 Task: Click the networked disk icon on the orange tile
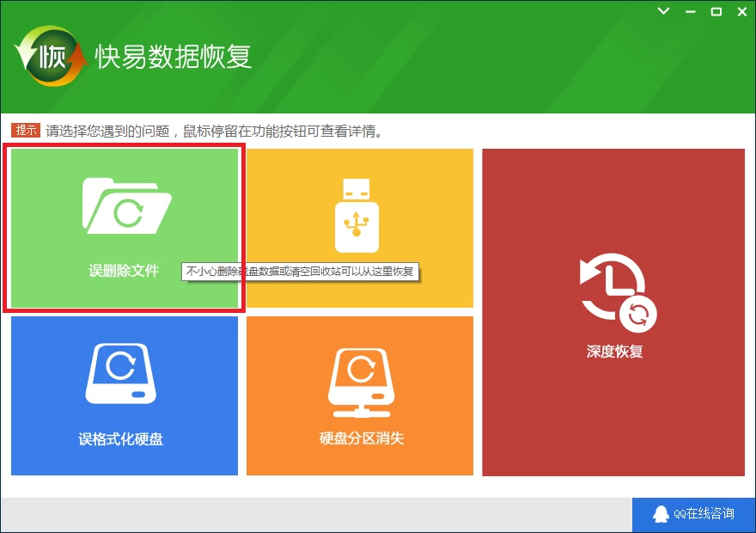point(361,377)
